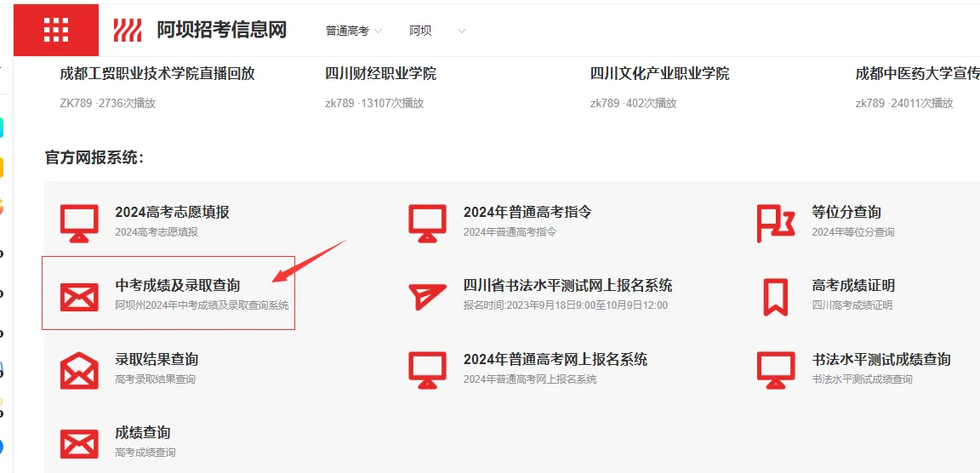This screenshot has width=980, height=473.
Task: Click envelope icon beside 成绩查询
Action: click(x=79, y=443)
